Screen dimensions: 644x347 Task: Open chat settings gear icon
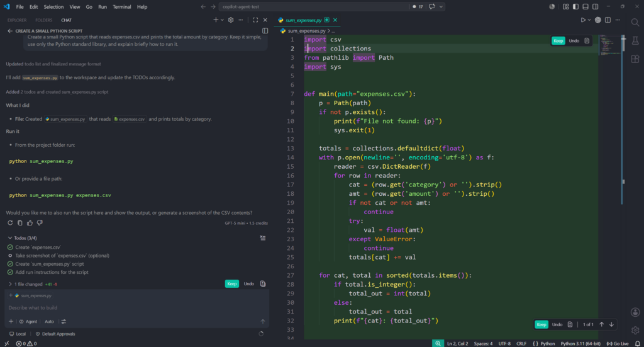(231, 20)
